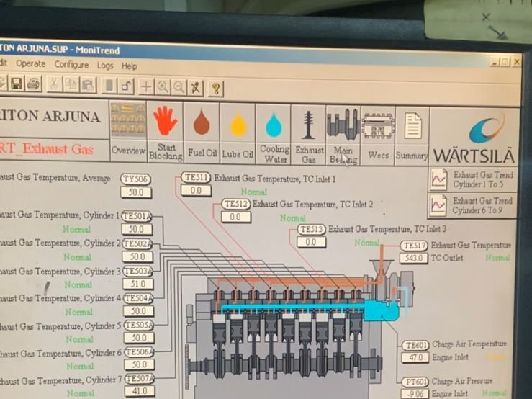Open the Configure menu

[x=71, y=65]
